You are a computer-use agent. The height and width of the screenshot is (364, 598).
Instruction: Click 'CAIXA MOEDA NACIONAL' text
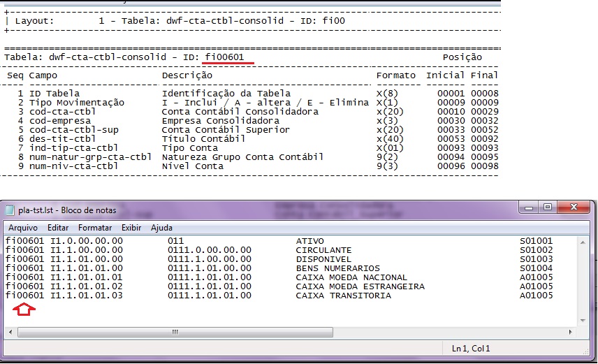(351, 277)
